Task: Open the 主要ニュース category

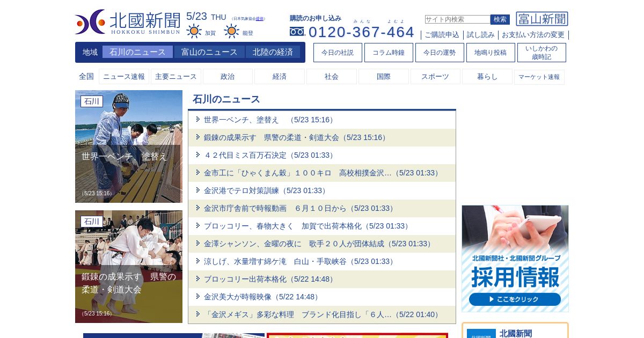Action: 176,77
